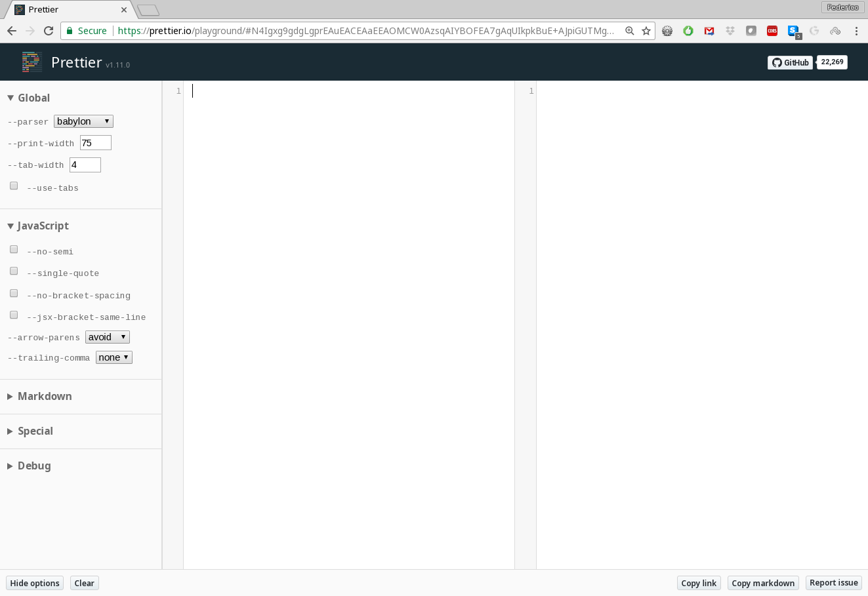
Task: Click the Prettier logo icon
Action: (31, 62)
